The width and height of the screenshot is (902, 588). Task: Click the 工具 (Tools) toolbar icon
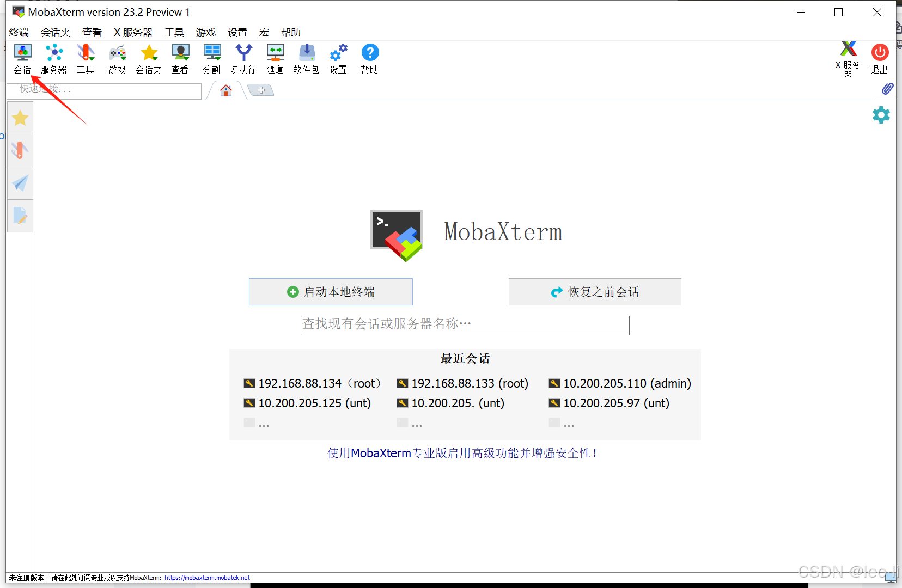pos(86,59)
